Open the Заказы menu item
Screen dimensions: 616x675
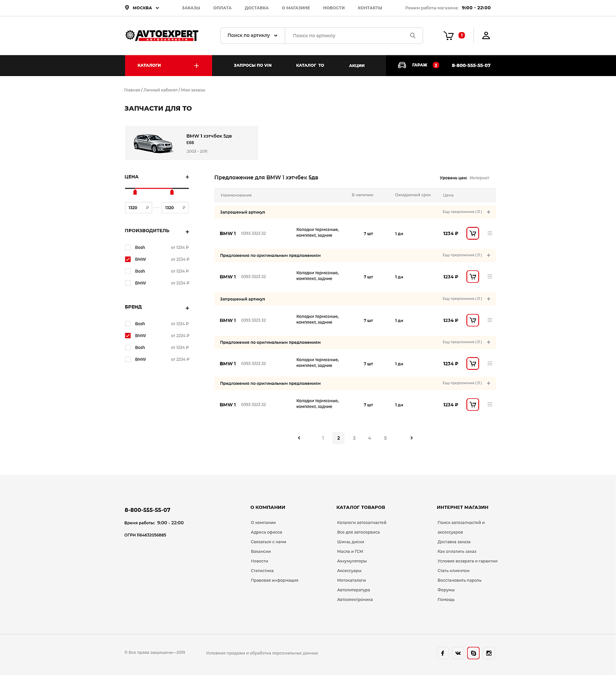[191, 8]
